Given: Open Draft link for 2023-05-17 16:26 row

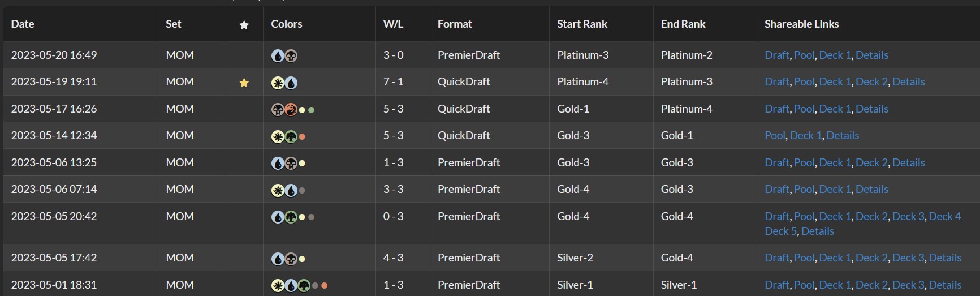Looking at the screenshot, I should point(776,109).
